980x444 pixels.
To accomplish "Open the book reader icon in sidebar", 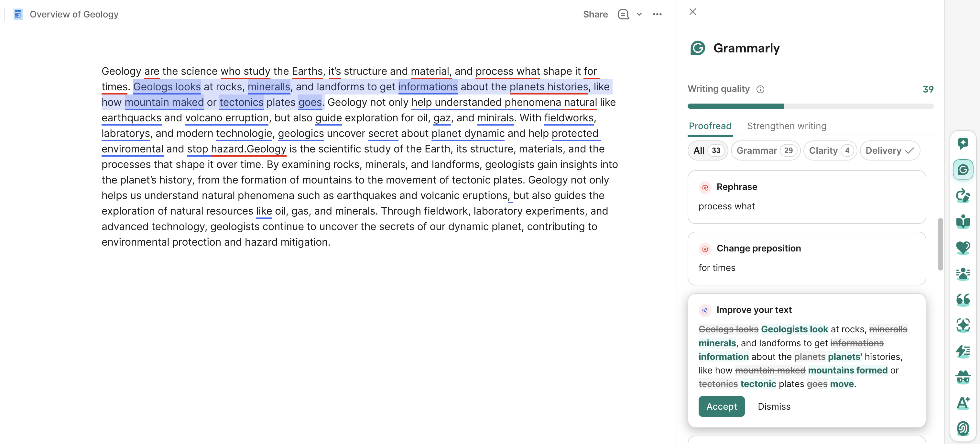I will click(x=963, y=221).
